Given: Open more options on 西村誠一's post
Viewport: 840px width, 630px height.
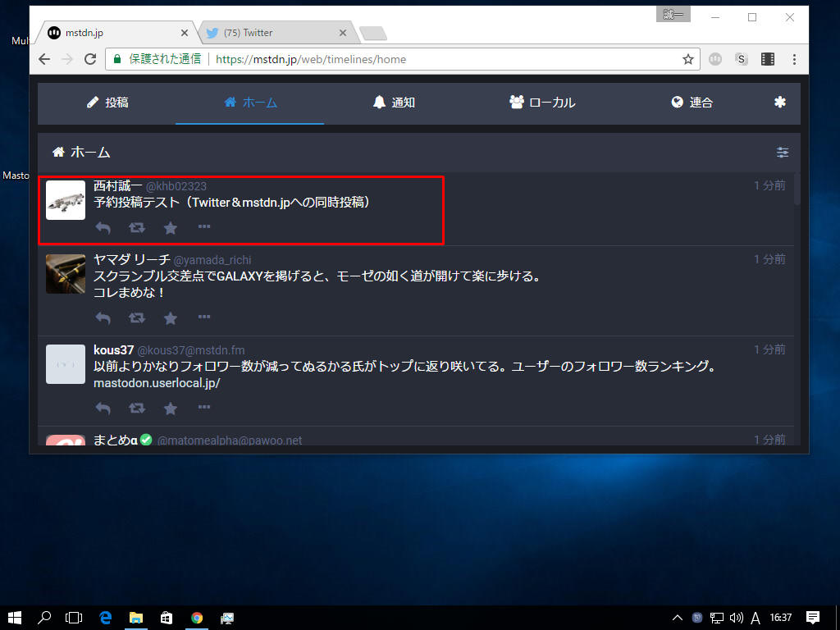Looking at the screenshot, I should (x=204, y=226).
